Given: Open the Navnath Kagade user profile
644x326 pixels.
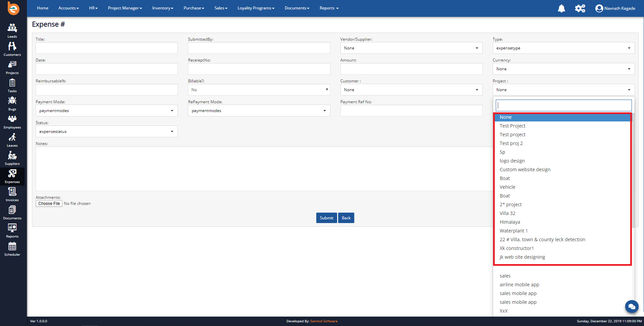Looking at the screenshot, I should [x=615, y=8].
